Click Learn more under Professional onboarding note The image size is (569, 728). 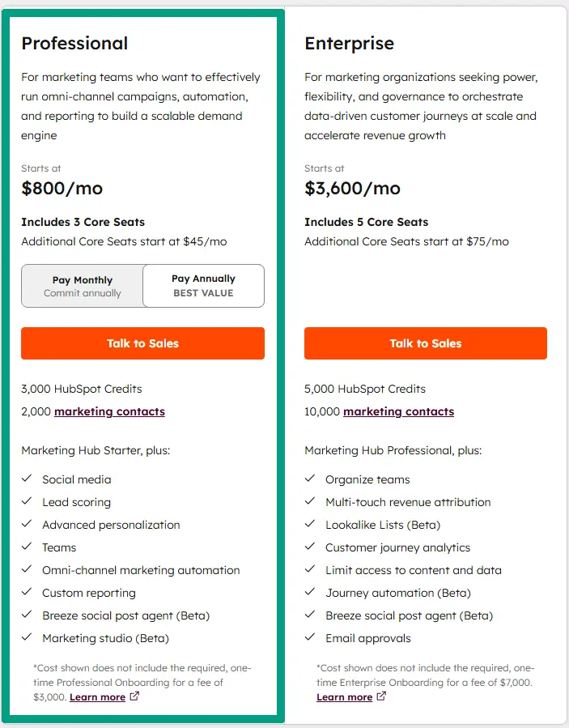pos(96,696)
